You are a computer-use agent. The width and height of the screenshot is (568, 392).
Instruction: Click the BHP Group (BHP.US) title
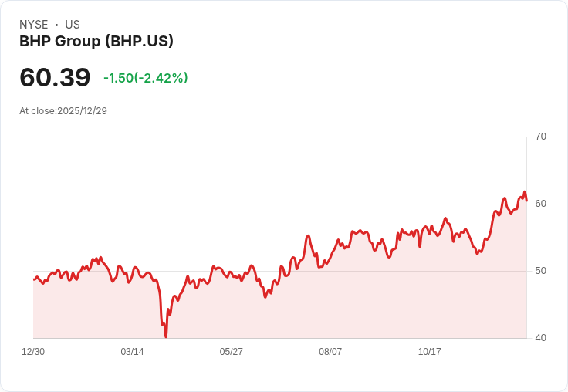click(96, 42)
